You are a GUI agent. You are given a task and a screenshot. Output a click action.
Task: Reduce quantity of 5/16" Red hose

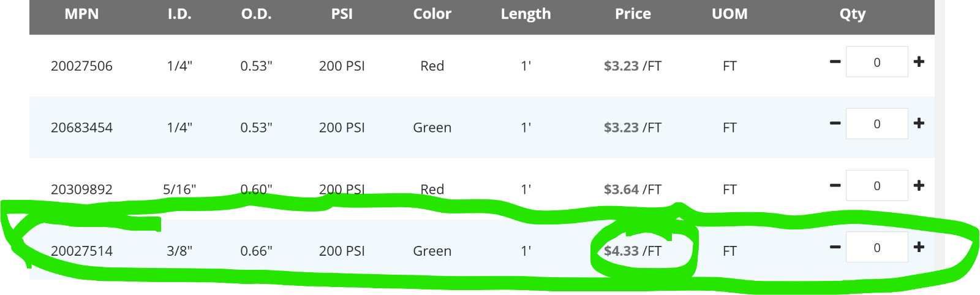coord(835,185)
